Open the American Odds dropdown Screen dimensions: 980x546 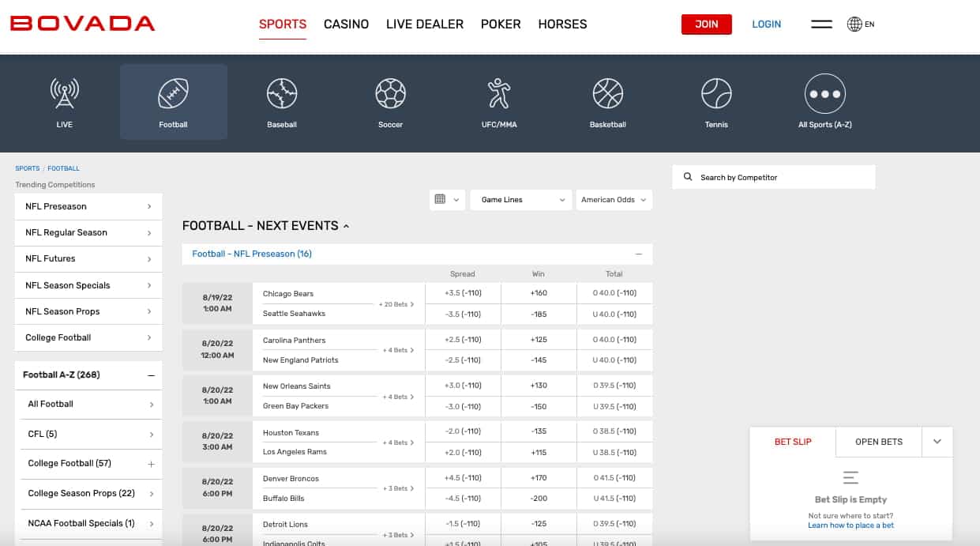click(614, 200)
